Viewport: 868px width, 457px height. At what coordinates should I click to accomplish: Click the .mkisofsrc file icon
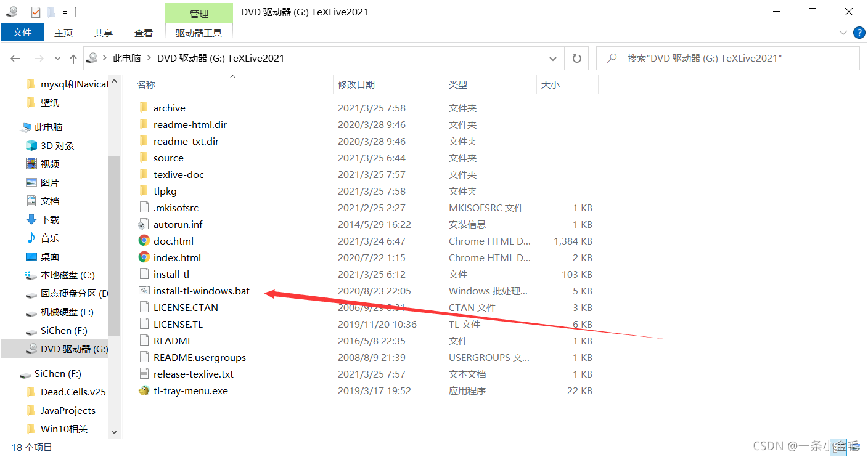click(x=144, y=208)
